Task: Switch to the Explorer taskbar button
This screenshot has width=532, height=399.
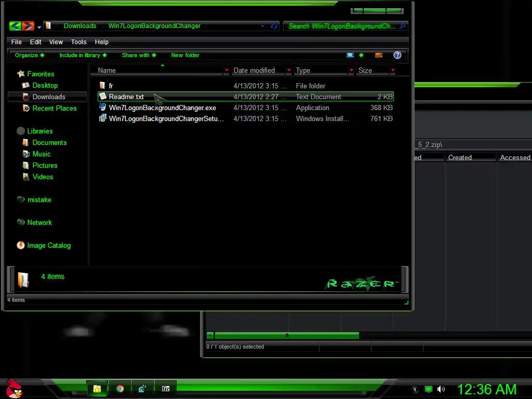Action: [x=97, y=389]
